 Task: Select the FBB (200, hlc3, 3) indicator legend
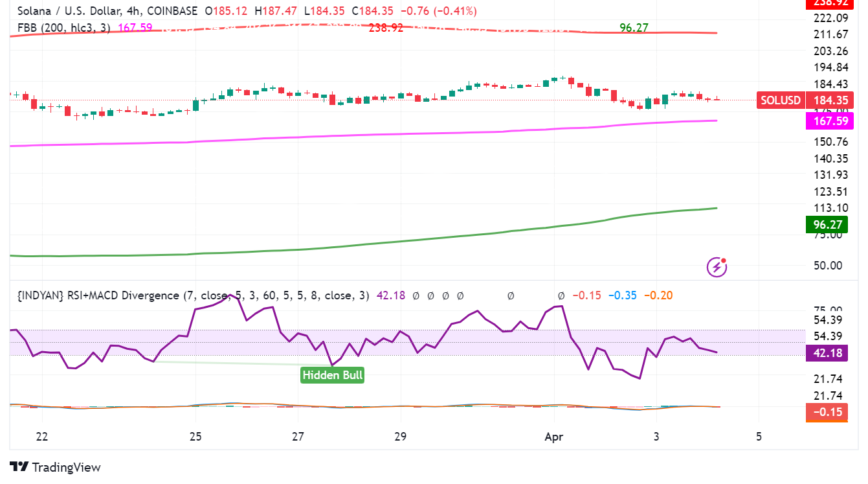(x=63, y=28)
